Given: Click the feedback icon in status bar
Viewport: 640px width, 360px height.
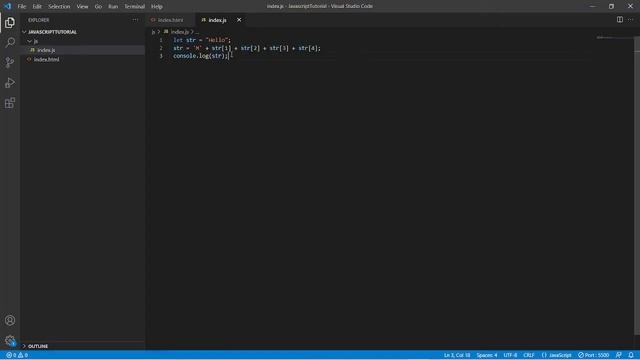Looking at the screenshot, I should [x=619, y=355].
